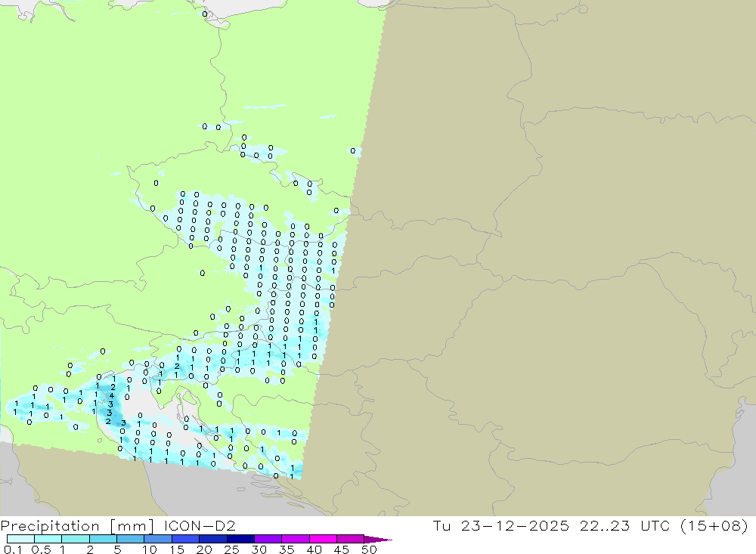Click the '0.1' legend tick label
Image resolution: width=756 pixels, height=554 pixels.
click(13, 549)
